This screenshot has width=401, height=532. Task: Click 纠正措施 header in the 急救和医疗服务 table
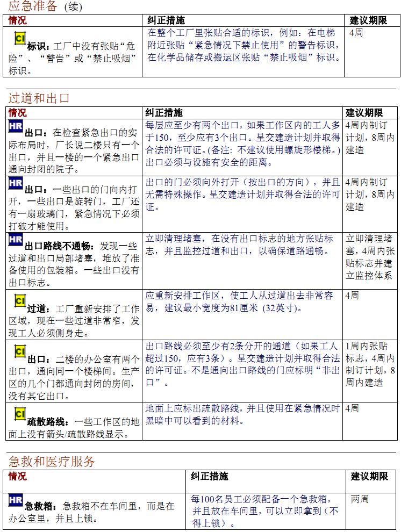210,477
